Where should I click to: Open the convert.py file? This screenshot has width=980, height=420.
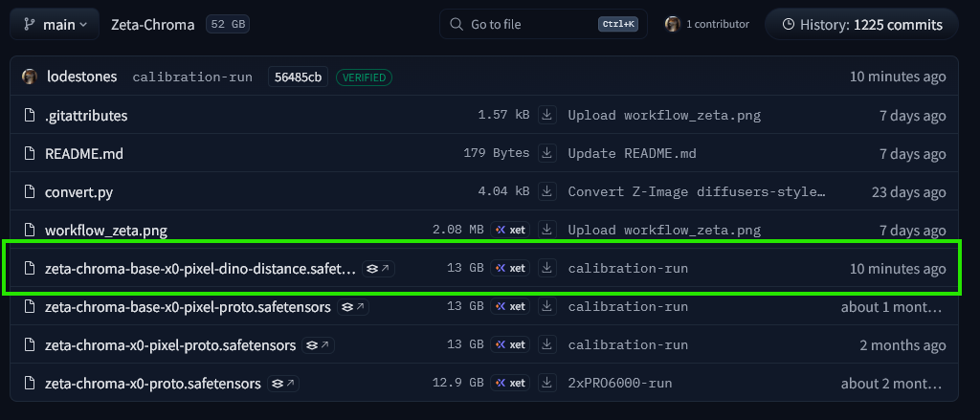click(x=78, y=192)
